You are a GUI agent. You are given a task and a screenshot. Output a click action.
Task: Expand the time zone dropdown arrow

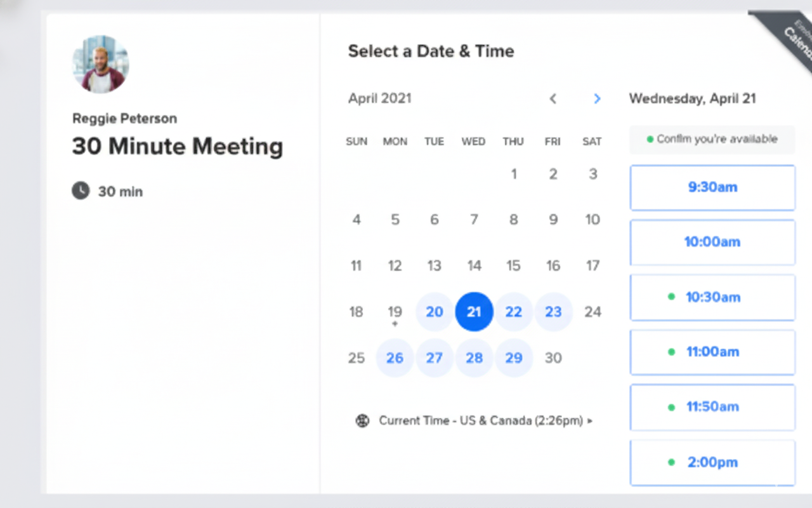coord(590,420)
